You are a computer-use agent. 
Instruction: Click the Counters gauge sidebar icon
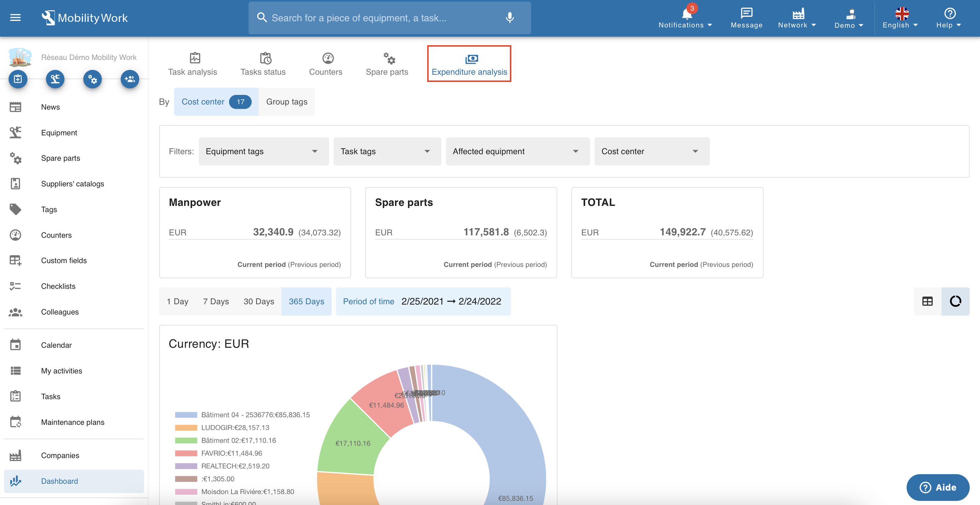point(15,235)
